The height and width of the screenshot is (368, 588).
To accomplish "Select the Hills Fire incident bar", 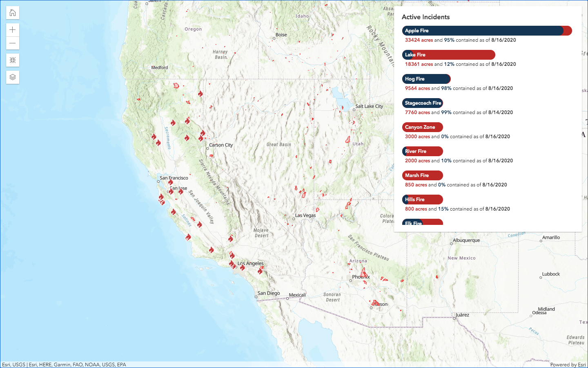I will pyautogui.click(x=423, y=200).
